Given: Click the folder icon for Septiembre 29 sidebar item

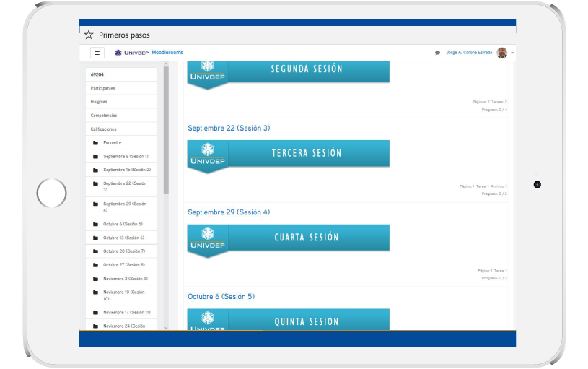Looking at the screenshot, I should [x=96, y=204].
